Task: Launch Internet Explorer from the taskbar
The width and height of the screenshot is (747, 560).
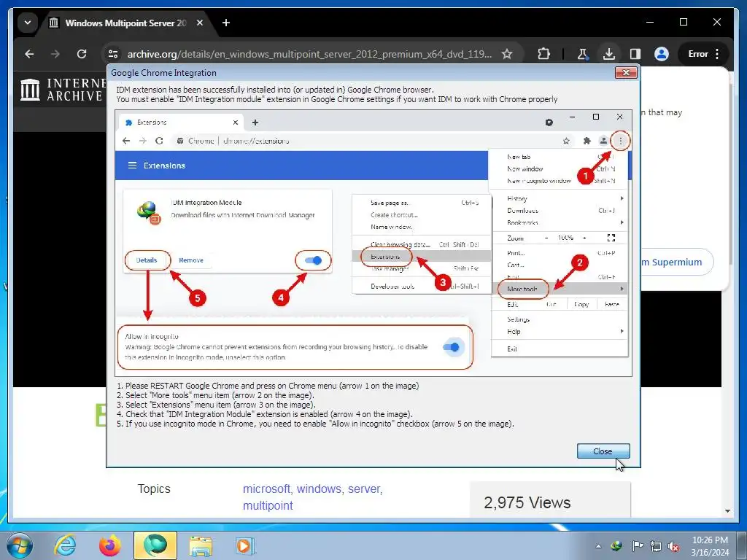Action: 65,545
